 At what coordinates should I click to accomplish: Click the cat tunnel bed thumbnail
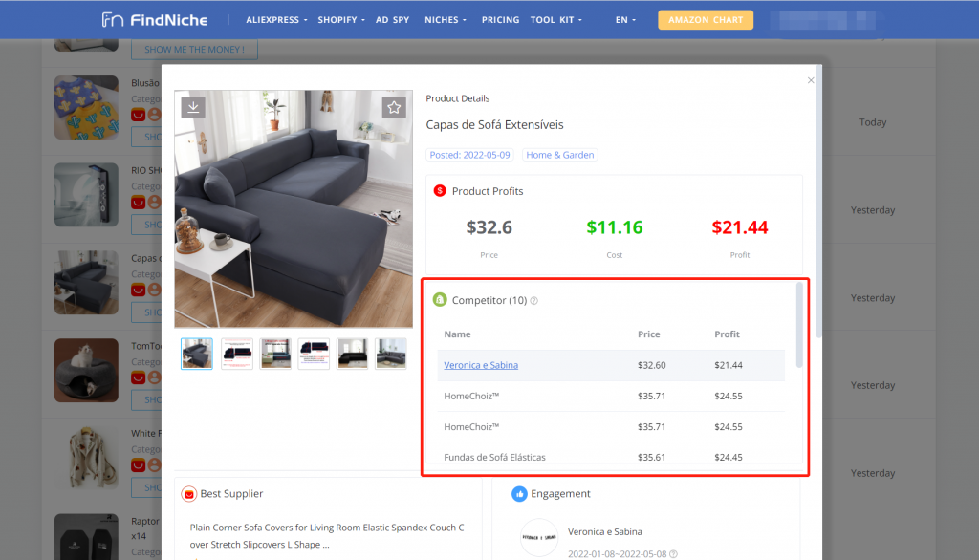(x=86, y=370)
